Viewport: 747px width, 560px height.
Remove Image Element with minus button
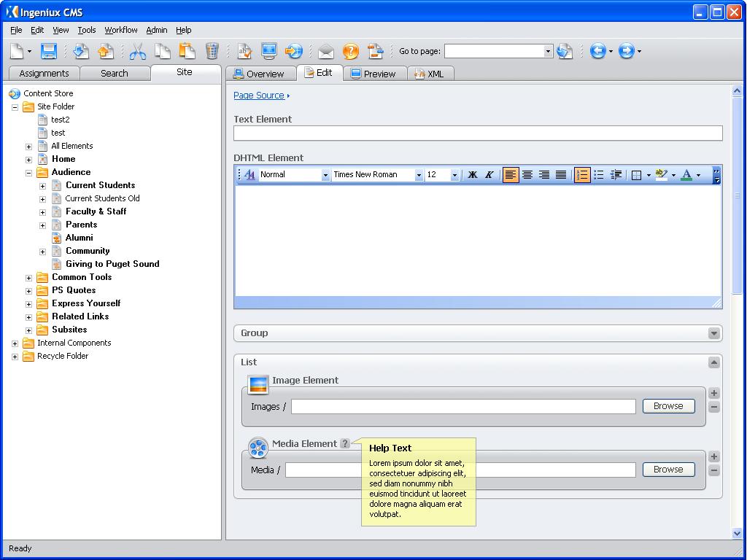coord(713,407)
